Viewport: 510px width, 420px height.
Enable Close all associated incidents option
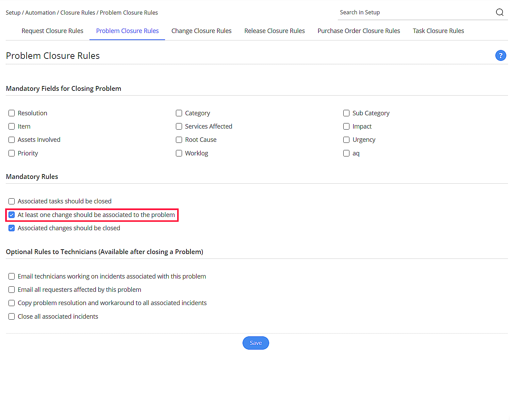tap(12, 317)
